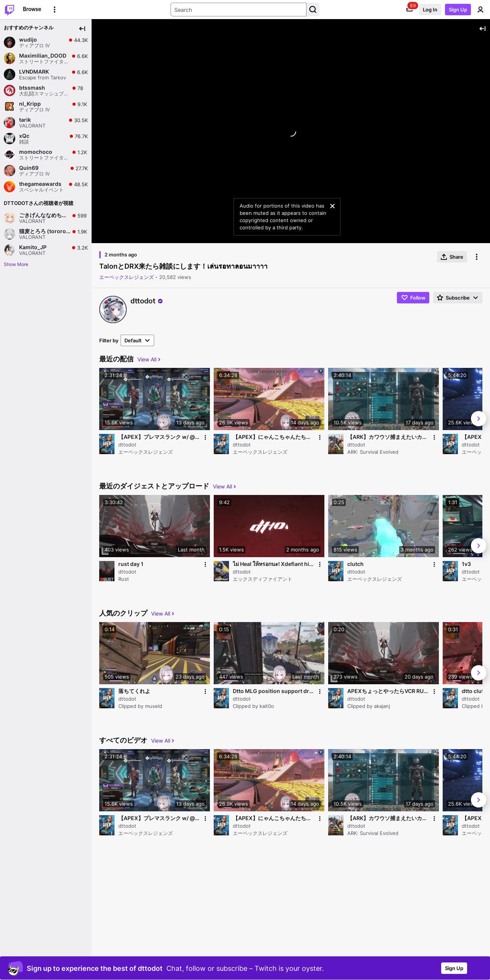This screenshot has width=490, height=980.
Task: Show next highlights and uploads with arrow
Action: coord(479,546)
